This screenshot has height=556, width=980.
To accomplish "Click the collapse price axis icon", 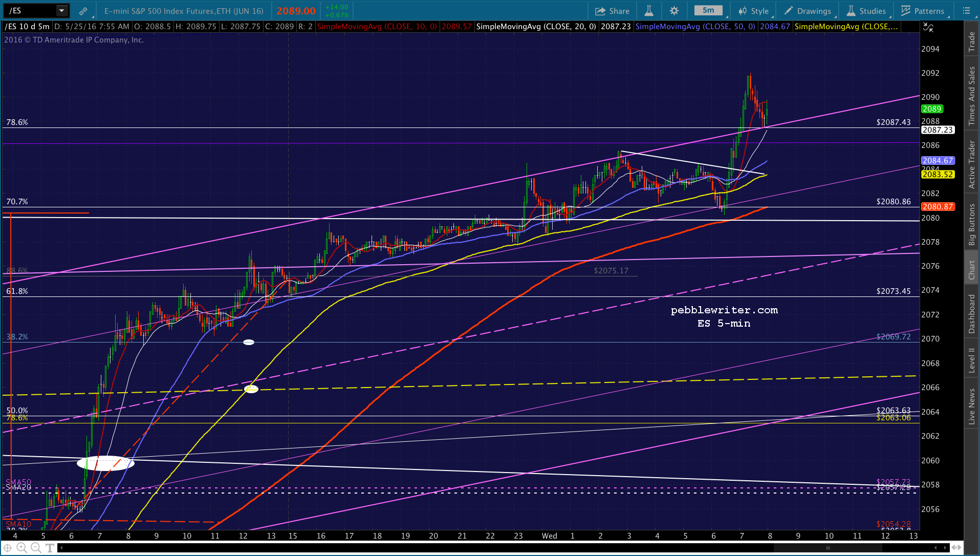I will (x=928, y=27).
